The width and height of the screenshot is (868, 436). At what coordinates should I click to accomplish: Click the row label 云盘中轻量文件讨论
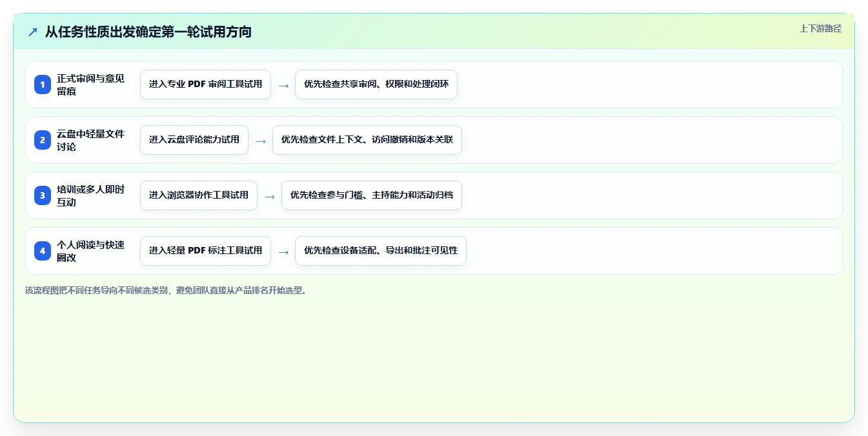90,140
